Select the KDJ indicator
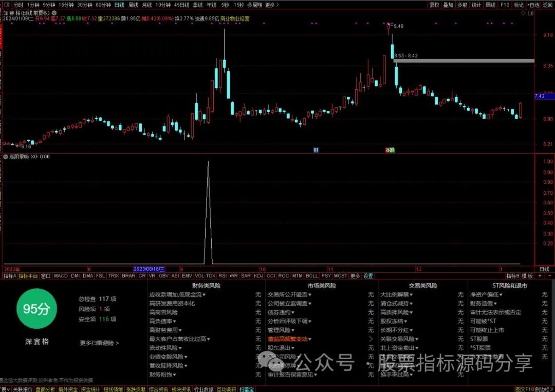Screen dimensions: 555x392 tap(258, 275)
